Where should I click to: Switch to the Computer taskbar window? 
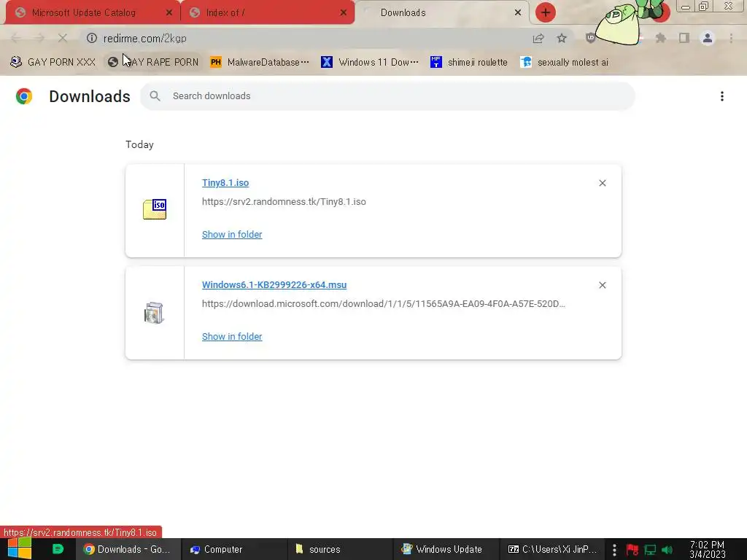click(x=234, y=549)
